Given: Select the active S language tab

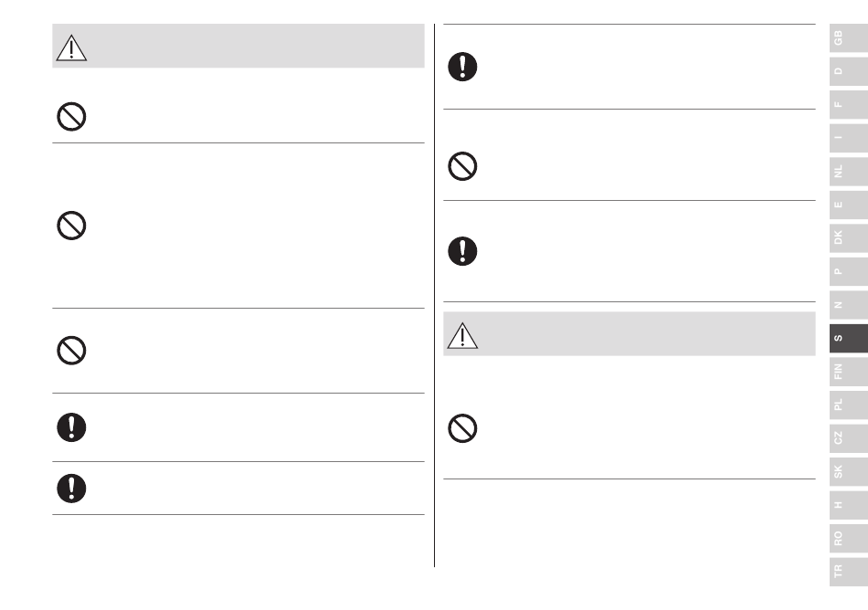Looking at the screenshot, I should tap(849, 338).
